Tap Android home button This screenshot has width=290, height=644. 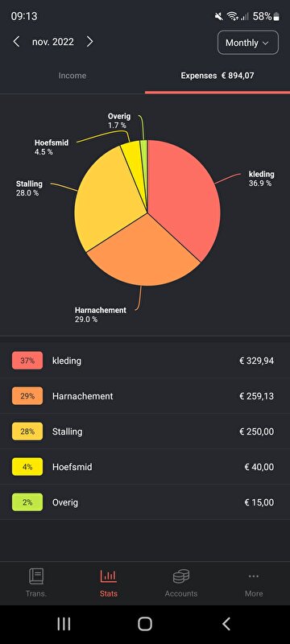click(145, 624)
